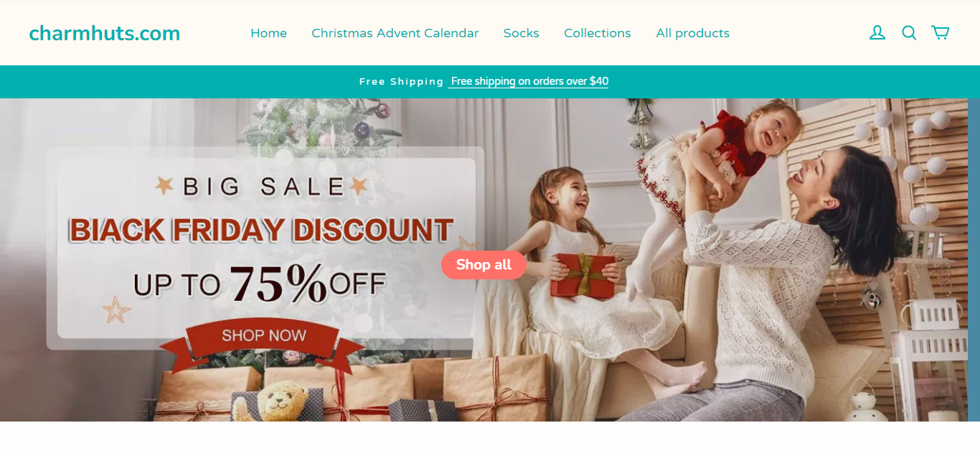The image size is (980, 456).
Task: Click the outlined star beside UP TO text
Action: click(x=116, y=310)
